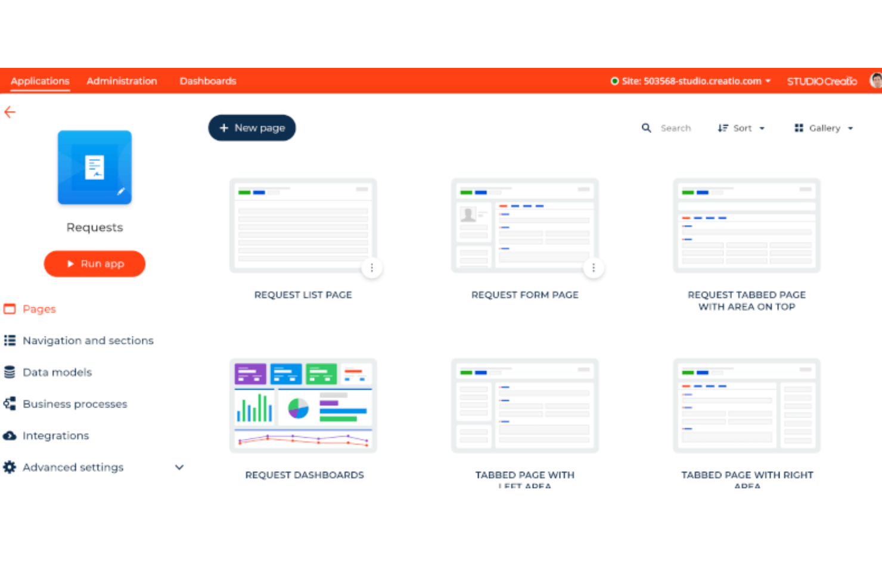This screenshot has width=882, height=588.
Task: Open Data models from sidebar
Action: (57, 372)
